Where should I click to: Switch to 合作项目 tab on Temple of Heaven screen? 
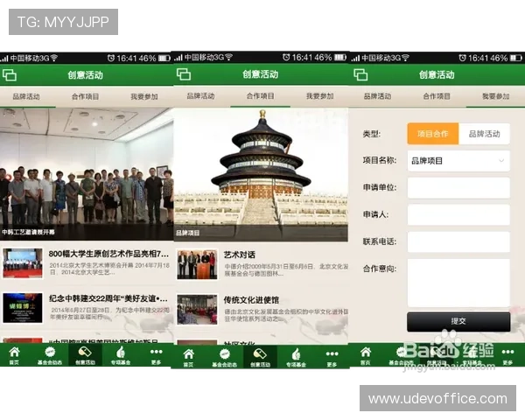(x=260, y=96)
